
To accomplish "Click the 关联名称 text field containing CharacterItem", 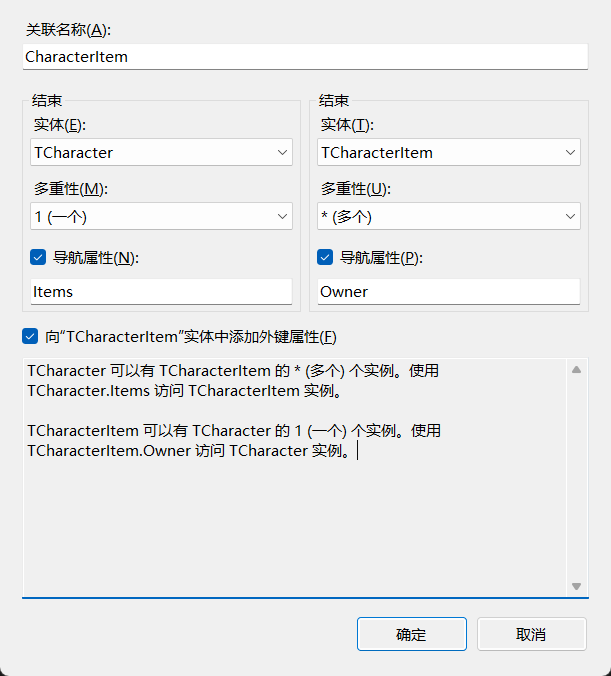I will pos(305,57).
